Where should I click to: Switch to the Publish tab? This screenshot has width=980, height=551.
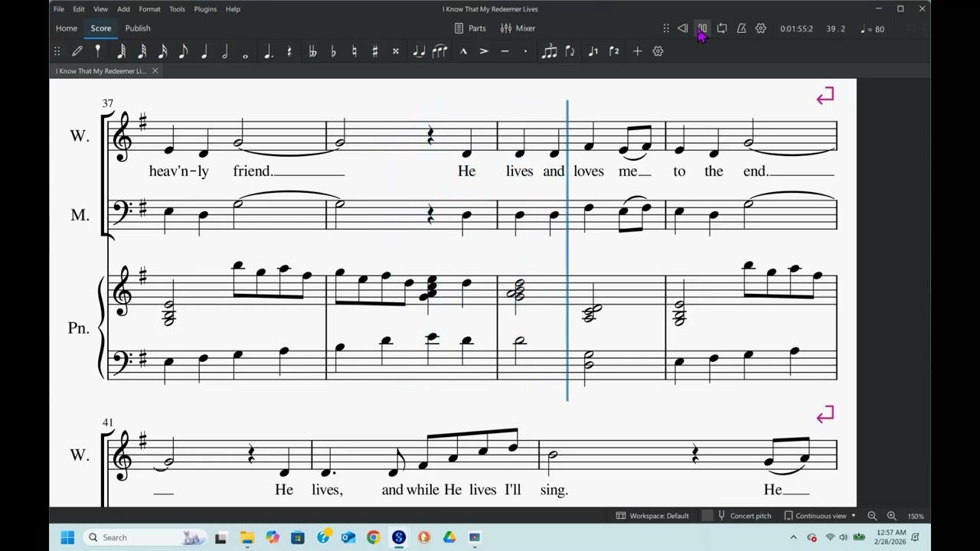[138, 28]
